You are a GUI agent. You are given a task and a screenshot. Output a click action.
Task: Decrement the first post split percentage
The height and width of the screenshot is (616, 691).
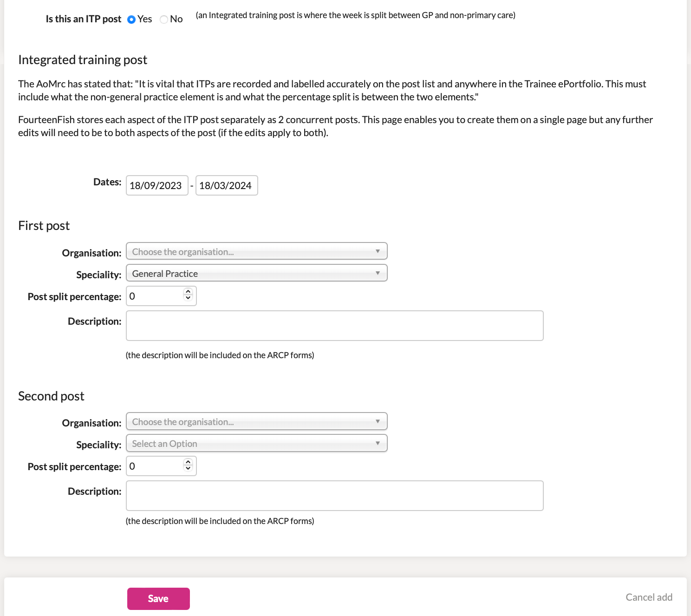(x=188, y=299)
